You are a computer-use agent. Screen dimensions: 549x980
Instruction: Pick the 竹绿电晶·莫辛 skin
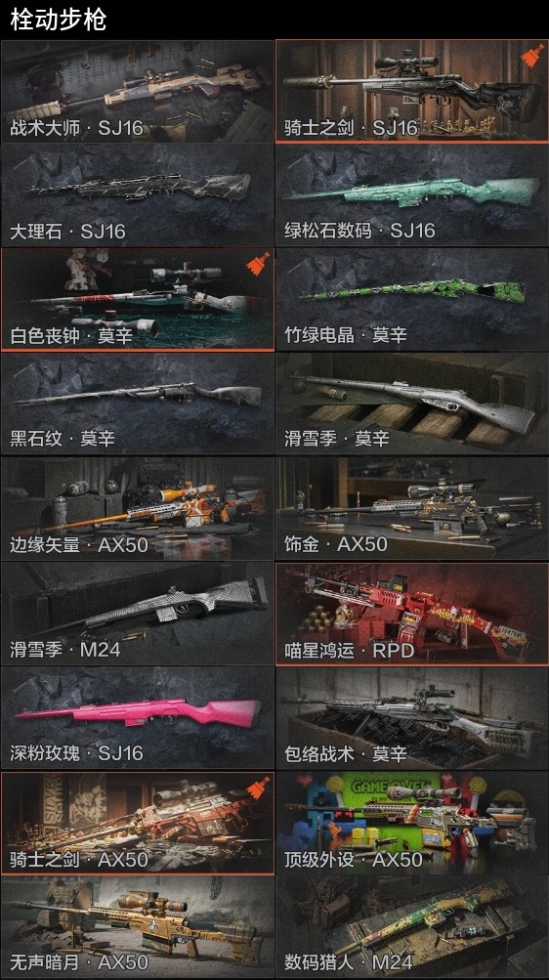pos(412,300)
